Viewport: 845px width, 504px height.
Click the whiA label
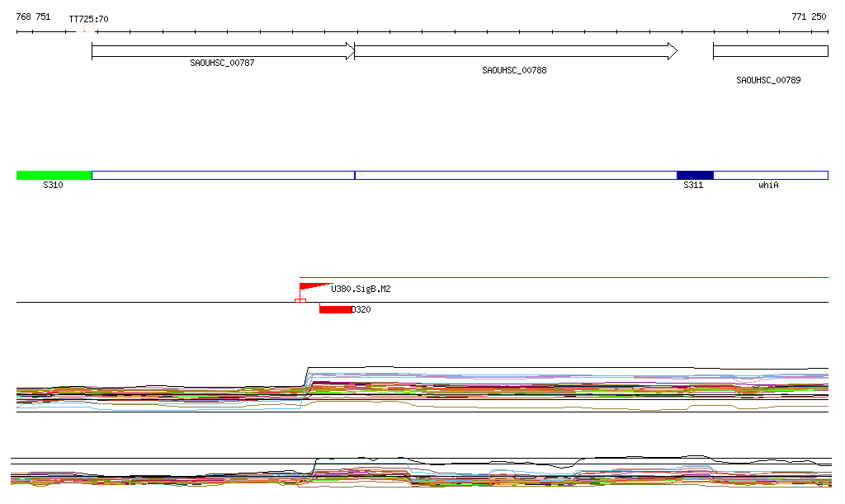point(768,186)
